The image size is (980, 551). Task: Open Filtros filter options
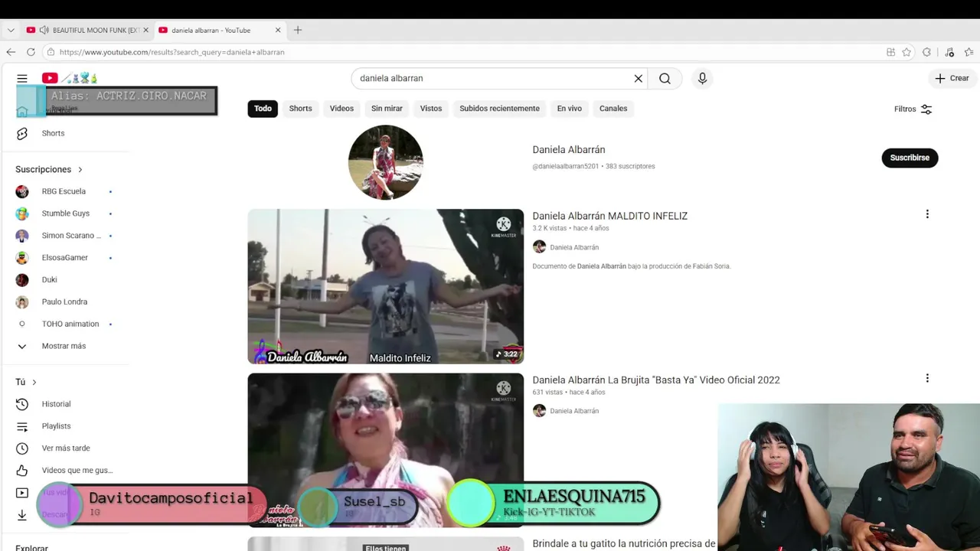(x=913, y=109)
